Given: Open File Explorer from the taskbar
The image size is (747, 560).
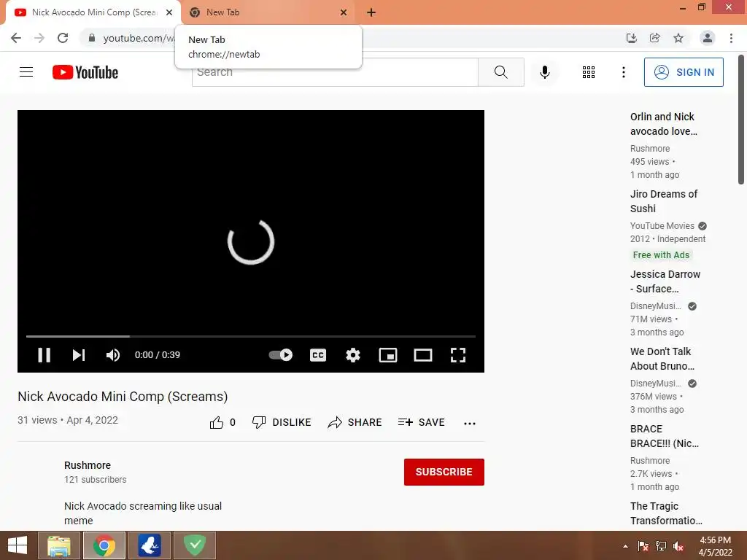Looking at the screenshot, I should [58, 545].
